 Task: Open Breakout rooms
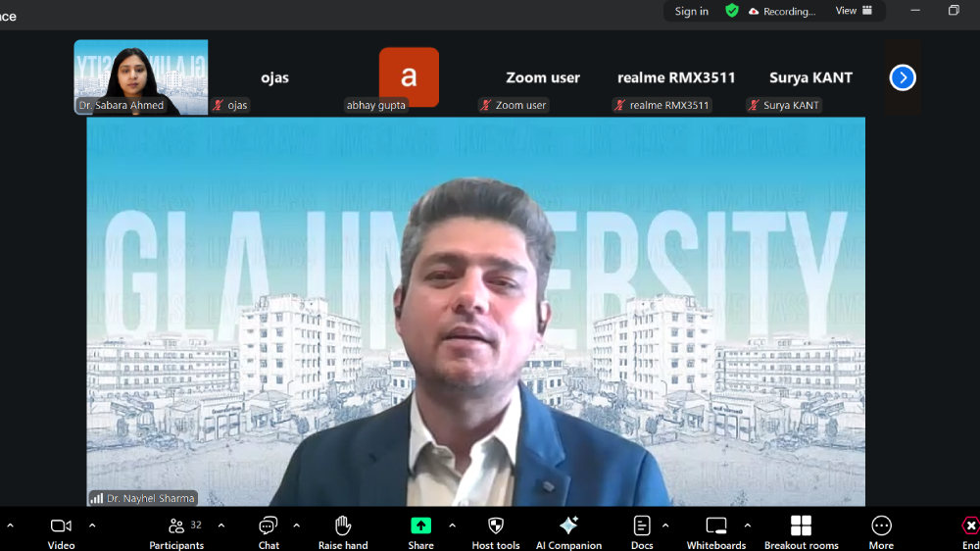tap(802, 533)
